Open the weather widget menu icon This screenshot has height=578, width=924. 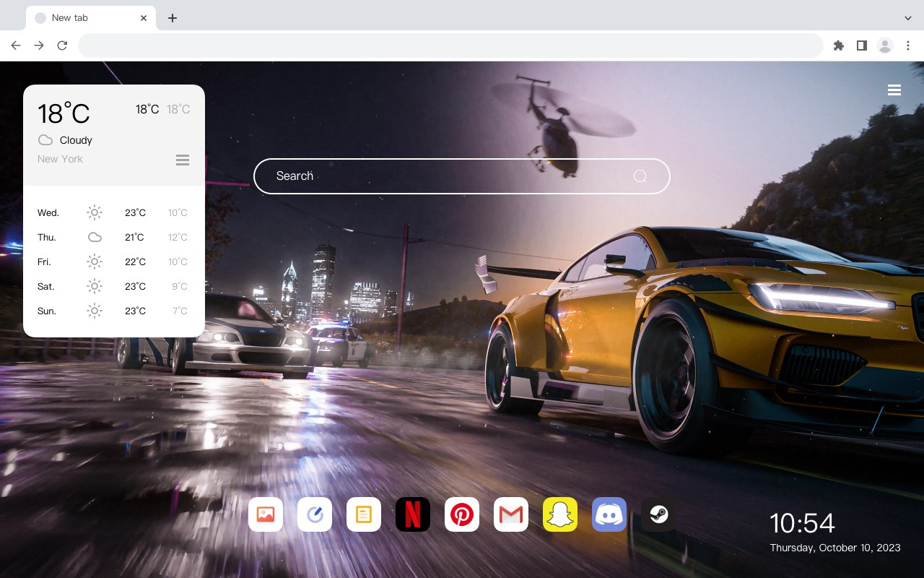coord(183,160)
